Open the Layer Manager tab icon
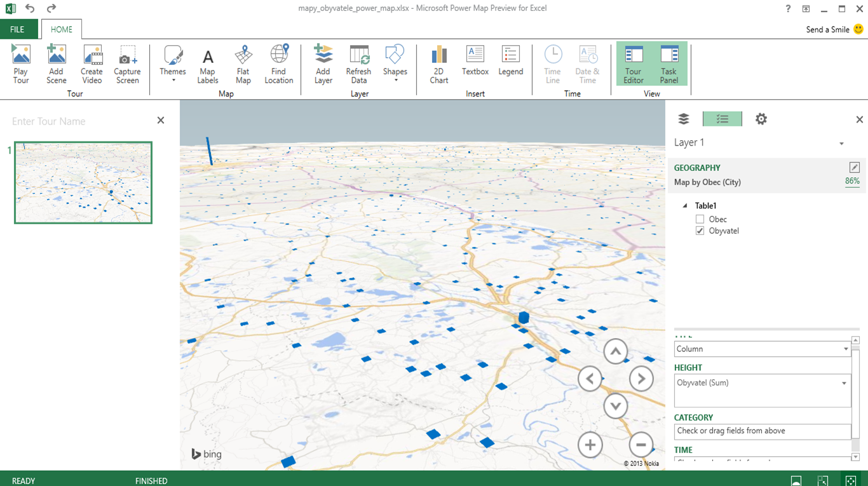This screenshot has height=486, width=868. [684, 119]
